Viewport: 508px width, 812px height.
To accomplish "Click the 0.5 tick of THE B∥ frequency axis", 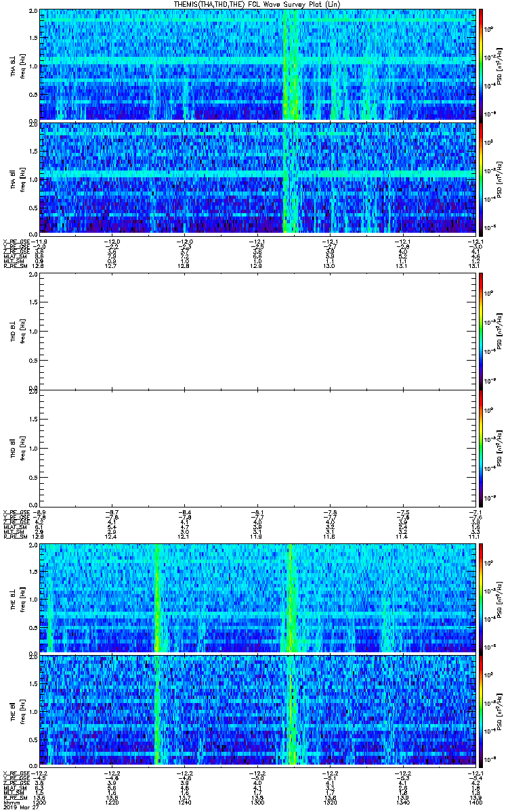I will click(x=33, y=739).
